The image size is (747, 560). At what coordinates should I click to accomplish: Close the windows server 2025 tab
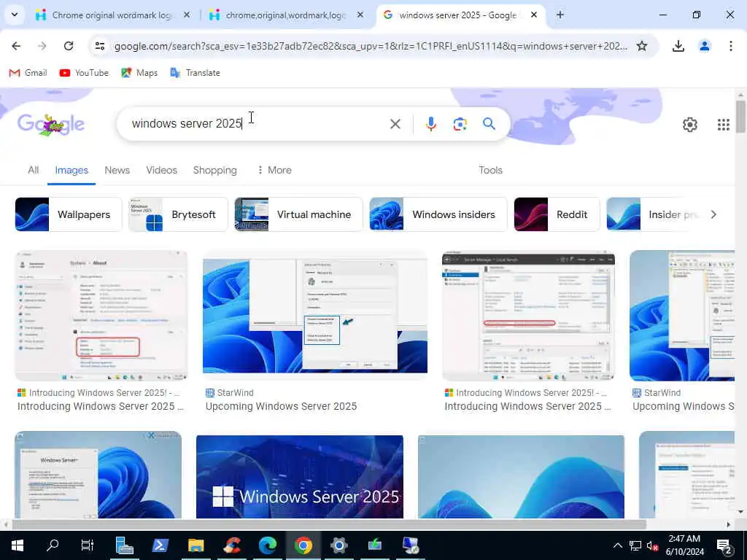(534, 15)
